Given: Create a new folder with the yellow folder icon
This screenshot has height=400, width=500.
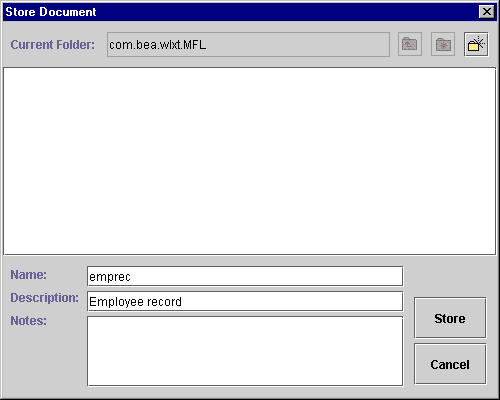Looking at the screenshot, I should (476, 44).
